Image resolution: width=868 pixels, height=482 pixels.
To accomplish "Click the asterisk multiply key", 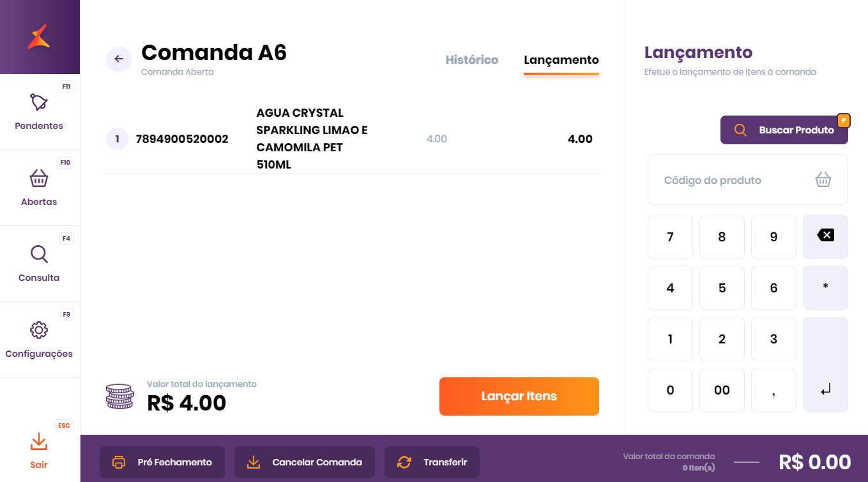I will pyautogui.click(x=825, y=288).
